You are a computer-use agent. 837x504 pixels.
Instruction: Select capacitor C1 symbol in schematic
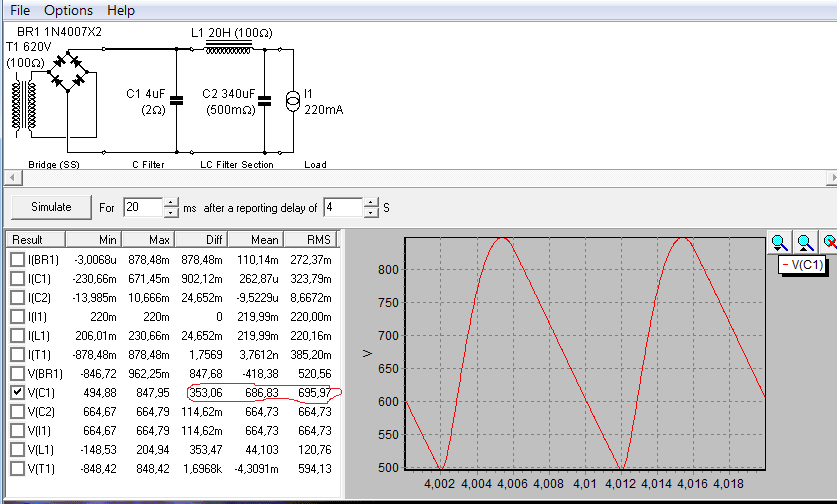177,100
